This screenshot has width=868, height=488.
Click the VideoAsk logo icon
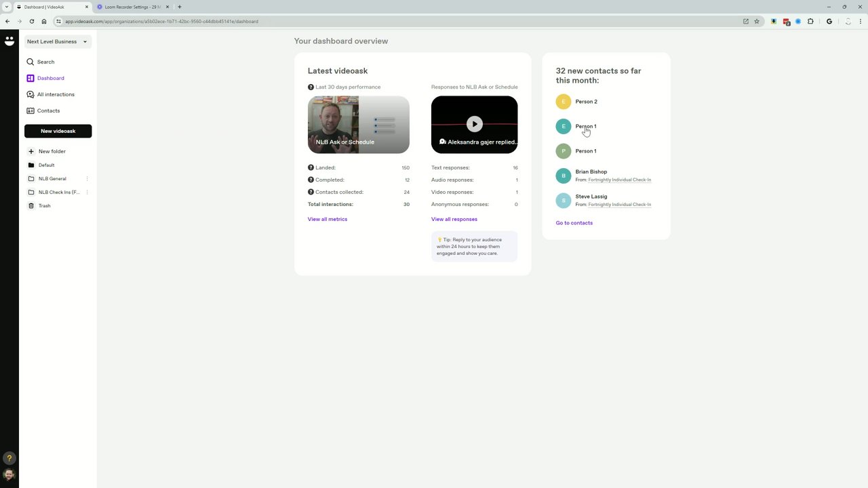[x=9, y=41]
